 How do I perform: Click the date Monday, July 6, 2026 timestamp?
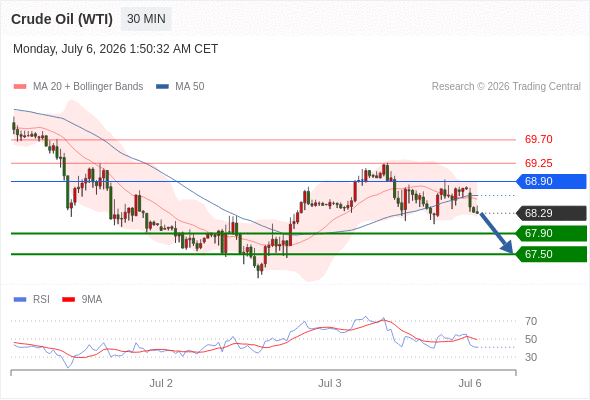[116, 49]
